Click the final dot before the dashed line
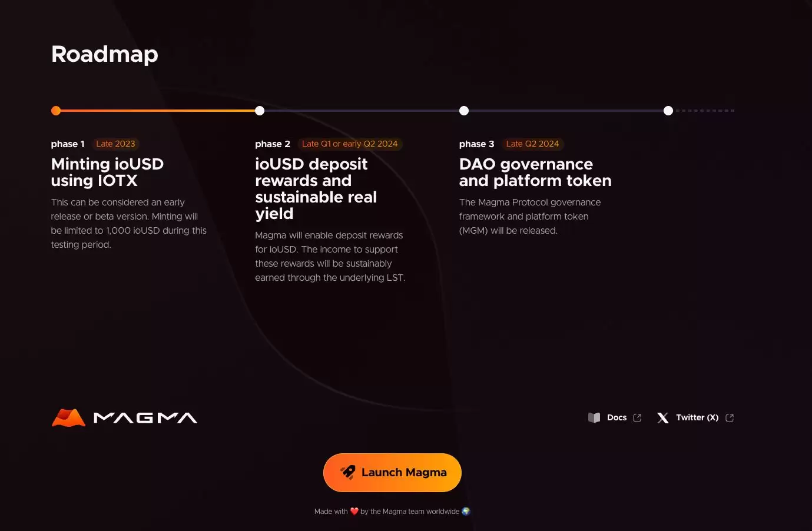812x531 pixels. pyautogui.click(x=668, y=110)
